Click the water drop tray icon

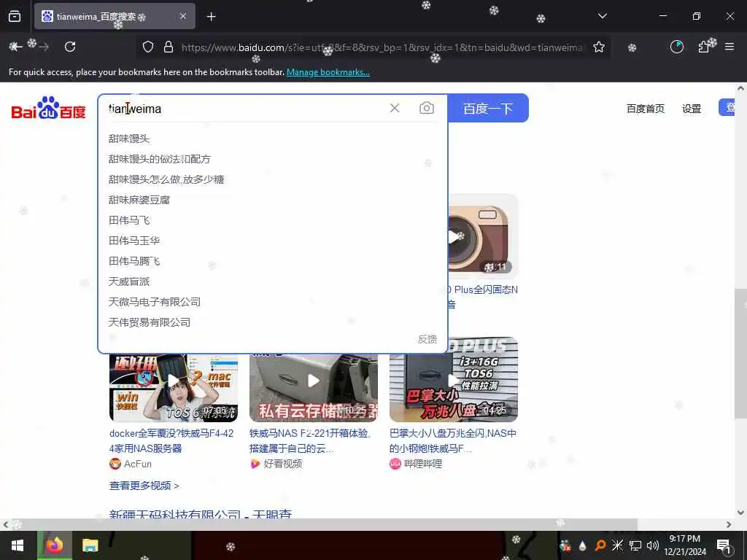(583, 545)
